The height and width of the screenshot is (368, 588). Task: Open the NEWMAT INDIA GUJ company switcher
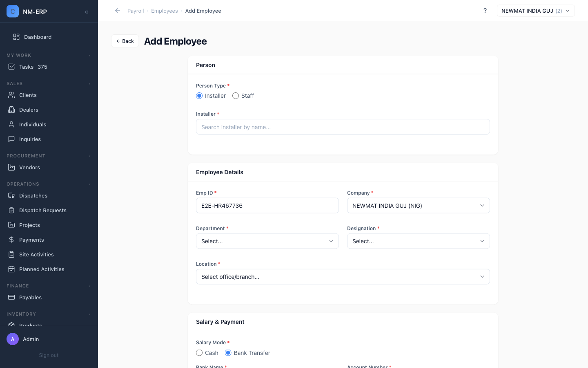pos(536,11)
